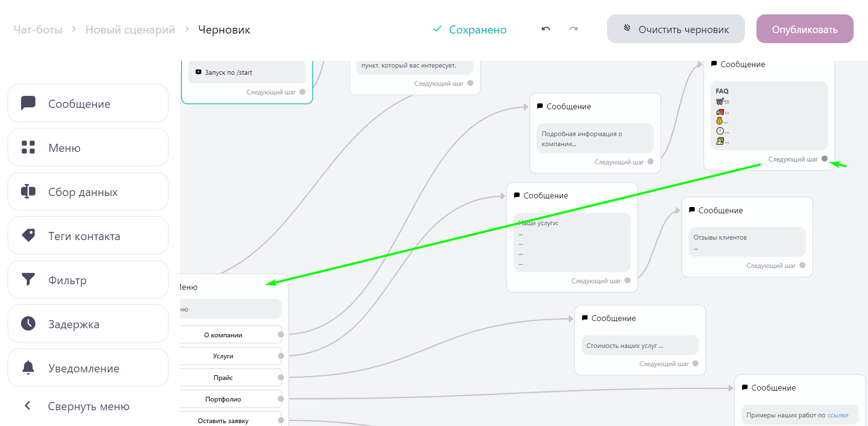
Task: Click next-step dot of Наши услуги node
Action: point(627,280)
